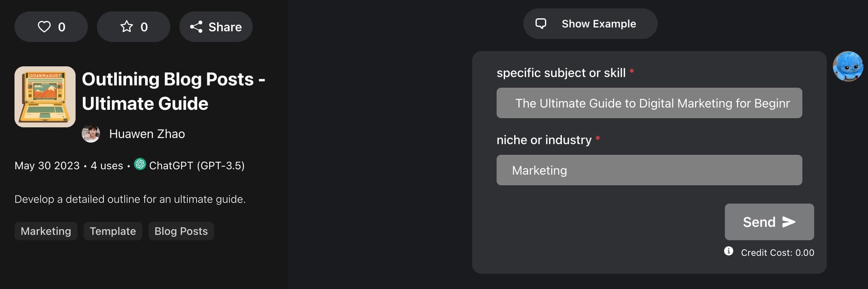Click the Send button label
This screenshot has height=289, width=868.
click(759, 222)
